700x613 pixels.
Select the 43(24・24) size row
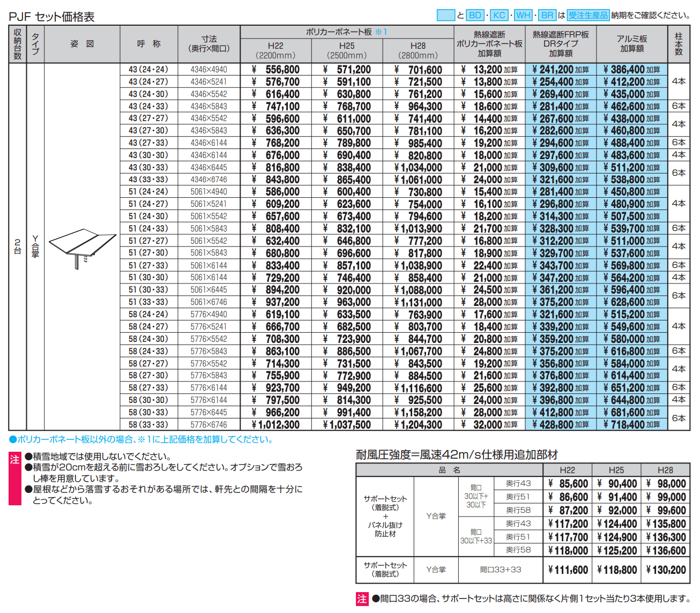148,70
